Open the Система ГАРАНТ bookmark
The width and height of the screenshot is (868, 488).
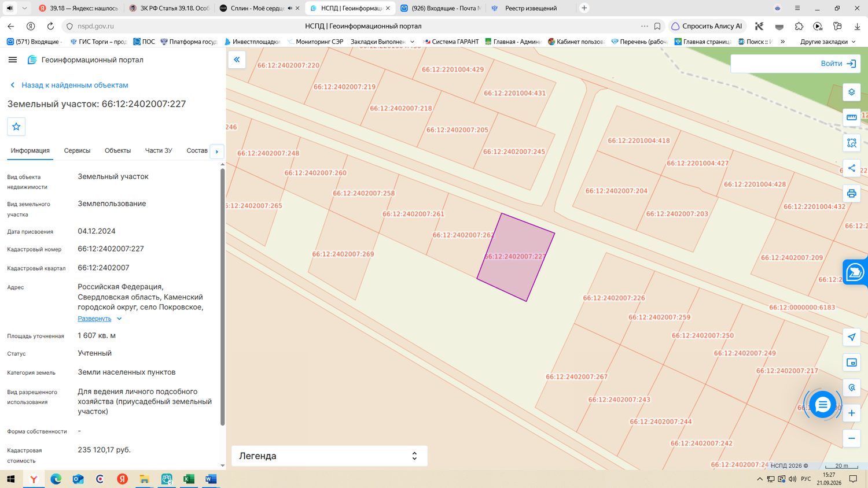(x=451, y=42)
